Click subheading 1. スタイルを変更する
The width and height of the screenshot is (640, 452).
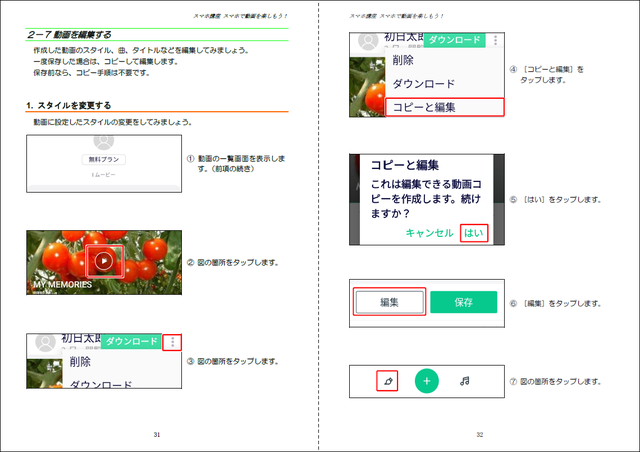click(69, 105)
